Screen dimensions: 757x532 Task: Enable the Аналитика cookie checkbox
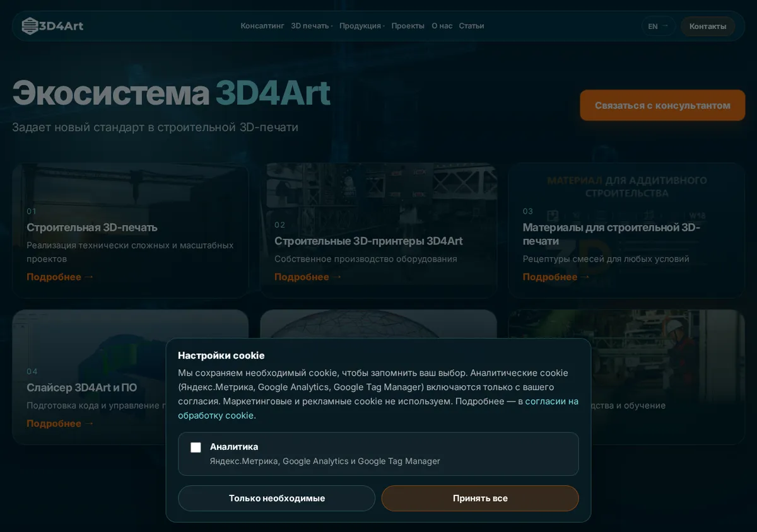coord(196,448)
